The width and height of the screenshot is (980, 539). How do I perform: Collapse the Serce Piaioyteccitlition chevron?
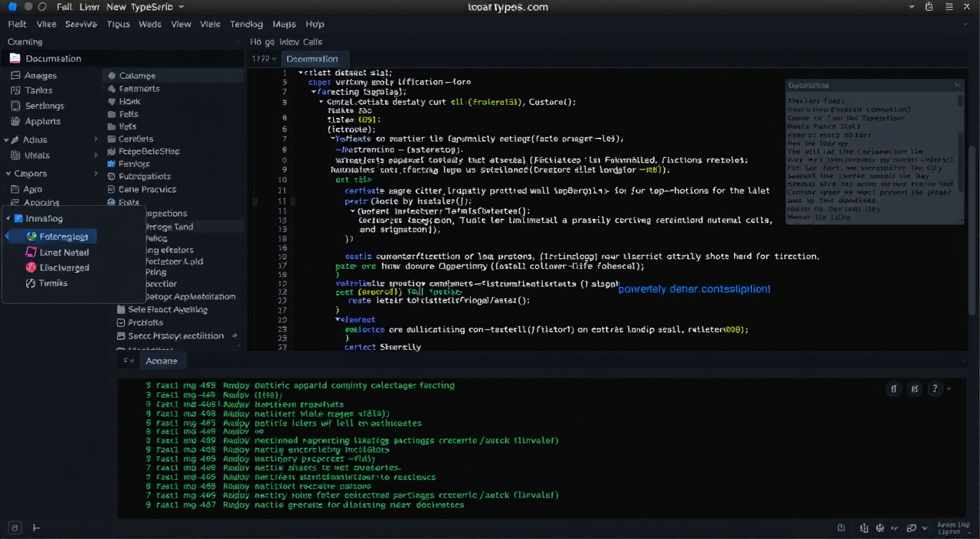(235, 336)
